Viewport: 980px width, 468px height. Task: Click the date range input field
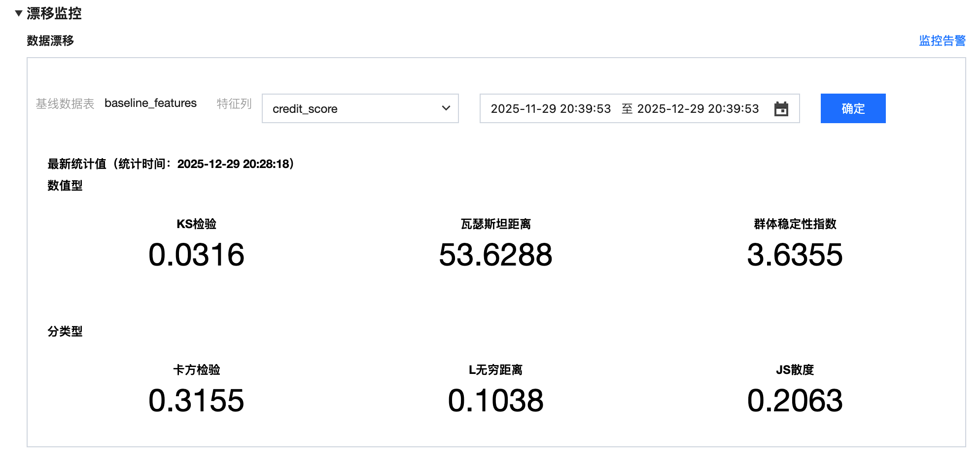pyautogui.click(x=639, y=108)
